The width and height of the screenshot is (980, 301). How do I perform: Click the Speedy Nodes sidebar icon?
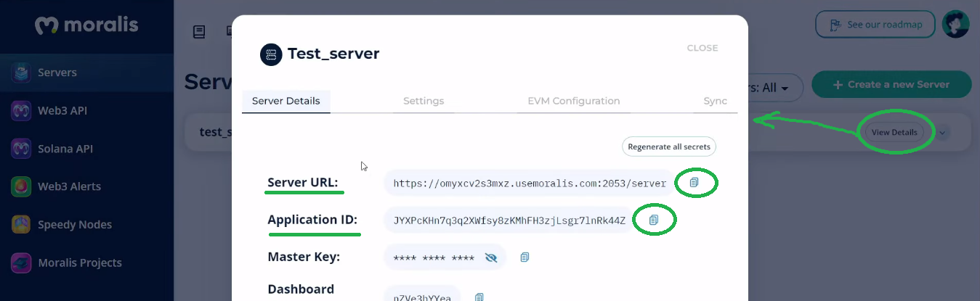coord(20,224)
